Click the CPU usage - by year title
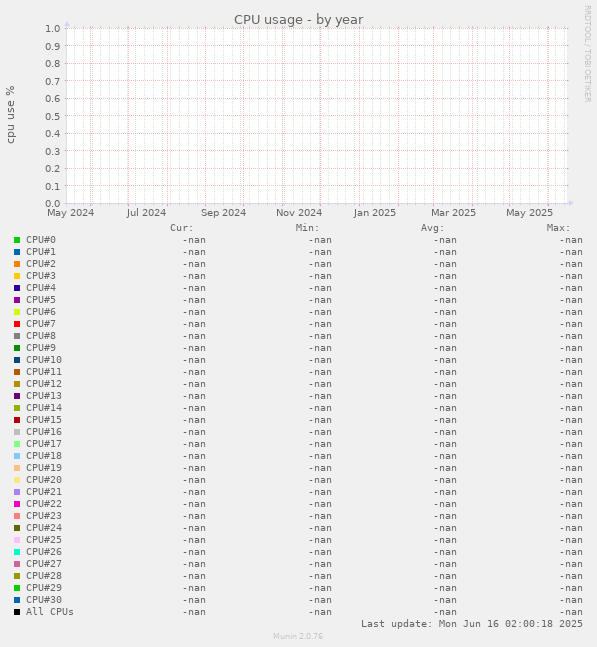 [x=299, y=20]
